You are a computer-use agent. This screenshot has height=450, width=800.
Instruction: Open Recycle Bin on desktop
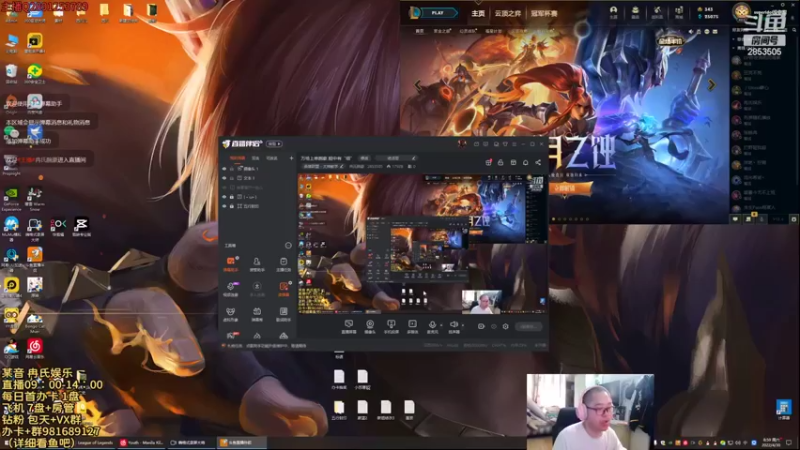pos(11,73)
